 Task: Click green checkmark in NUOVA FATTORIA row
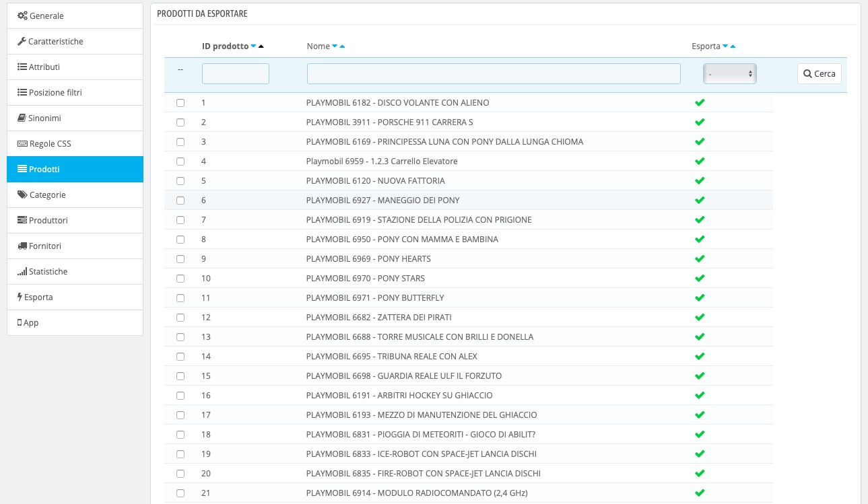click(x=700, y=181)
